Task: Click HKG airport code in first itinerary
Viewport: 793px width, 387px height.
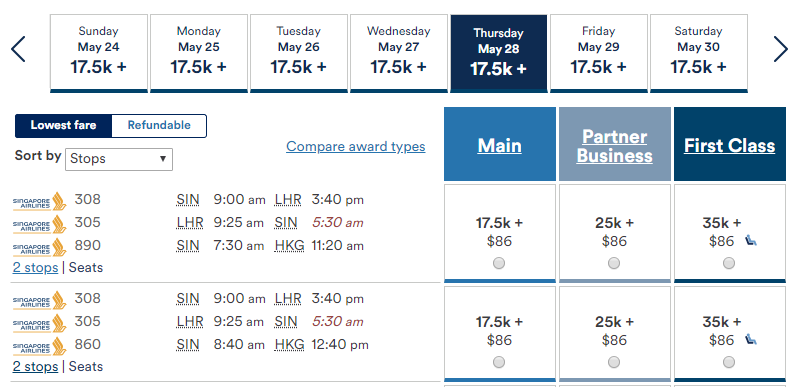Action: (x=289, y=246)
